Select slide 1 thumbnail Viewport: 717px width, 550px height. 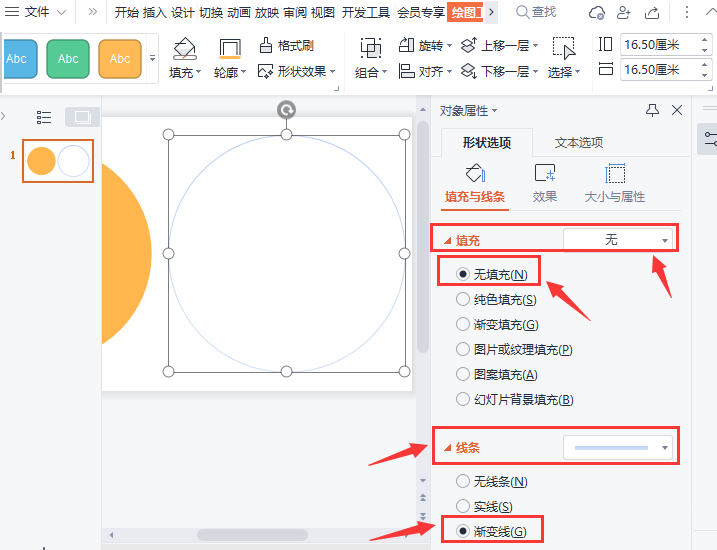58,161
